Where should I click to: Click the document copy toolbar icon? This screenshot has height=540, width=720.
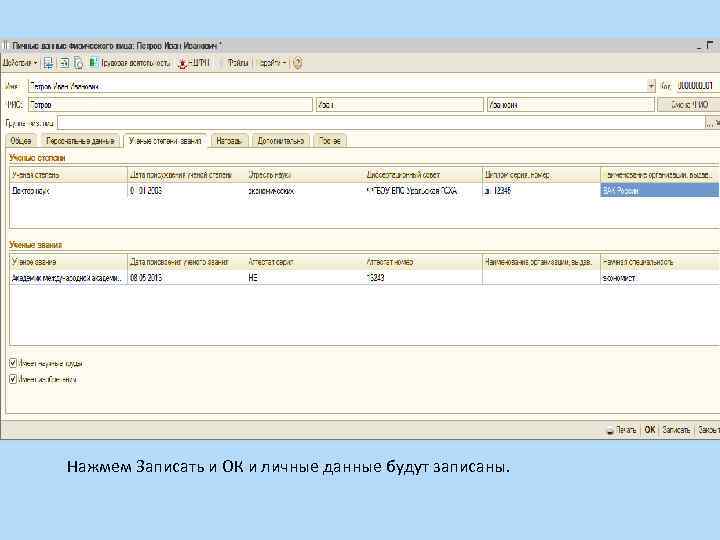coord(79,63)
